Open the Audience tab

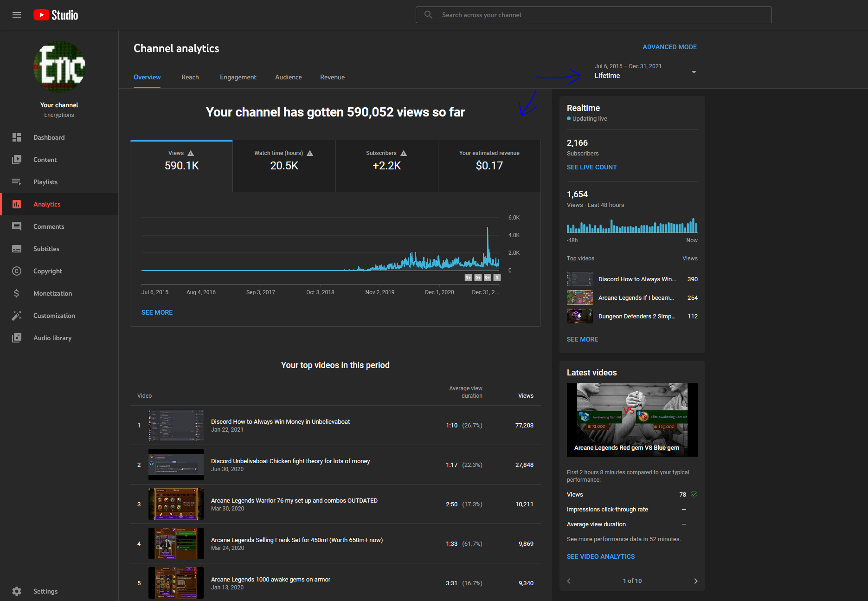point(289,77)
